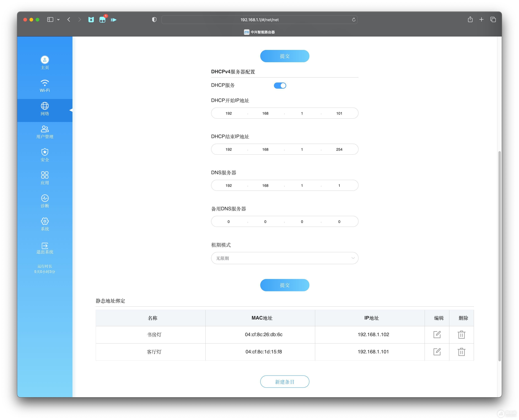This screenshot has height=420, width=519.
Task: Click the 提交 button below 租期模式
Action: click(285, 285)
